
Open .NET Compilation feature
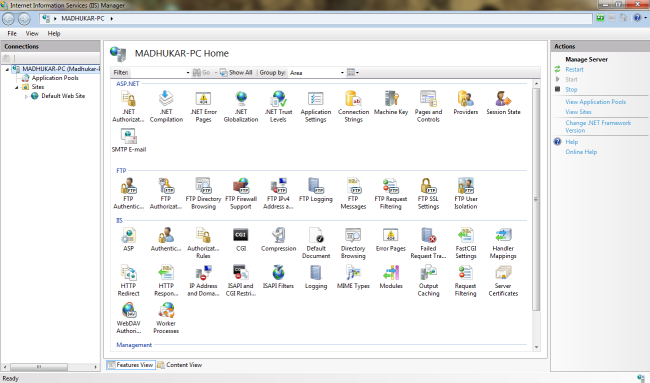[166, 107]
